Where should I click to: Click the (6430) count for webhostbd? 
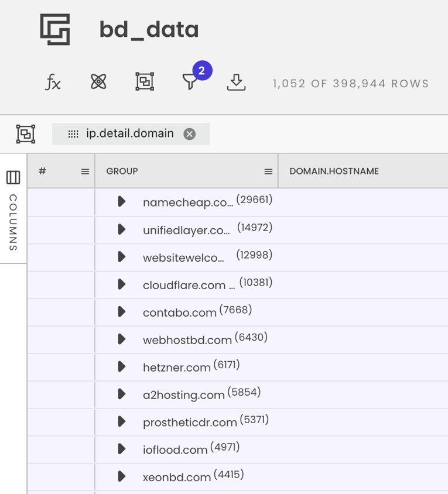pyautogui.click(x=251, y=337)
